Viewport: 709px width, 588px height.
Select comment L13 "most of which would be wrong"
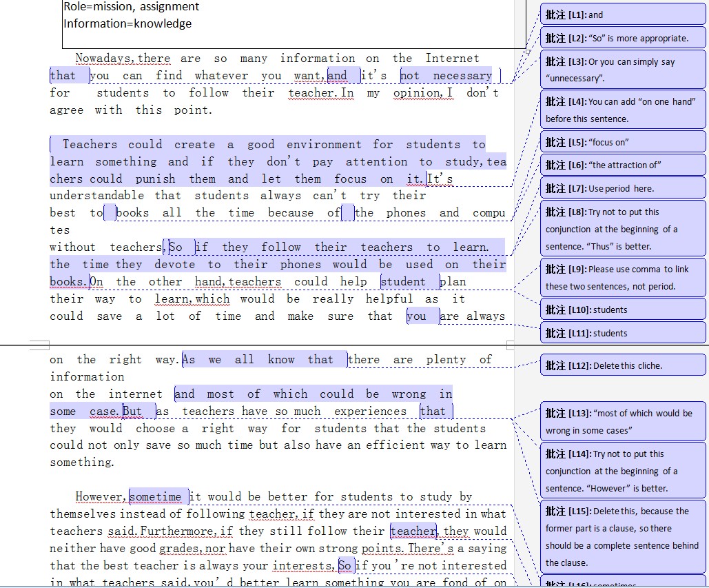(623, 422)
